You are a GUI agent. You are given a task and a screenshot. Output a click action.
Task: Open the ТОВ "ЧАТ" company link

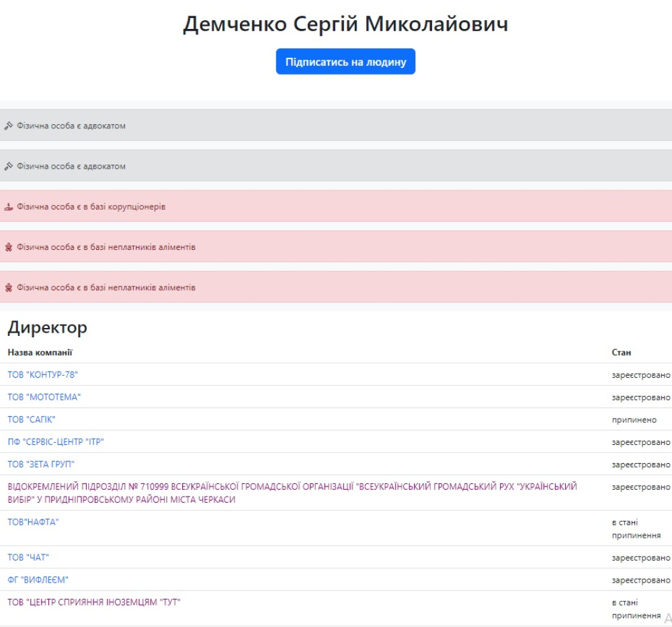[28, 558]
